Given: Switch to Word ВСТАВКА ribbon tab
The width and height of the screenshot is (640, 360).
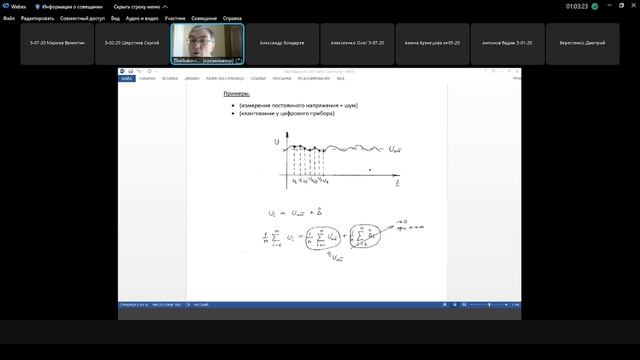Looking at the screenshot, I should tap(170, 78).
